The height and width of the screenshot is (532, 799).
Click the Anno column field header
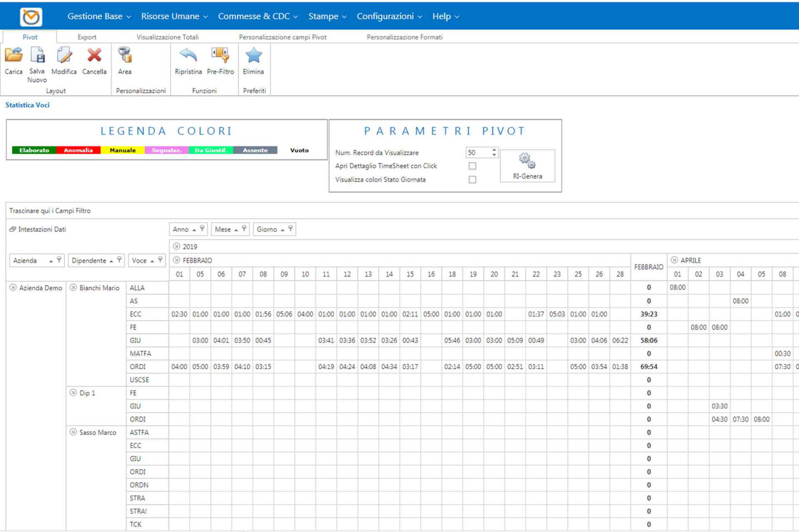[188, 229]
